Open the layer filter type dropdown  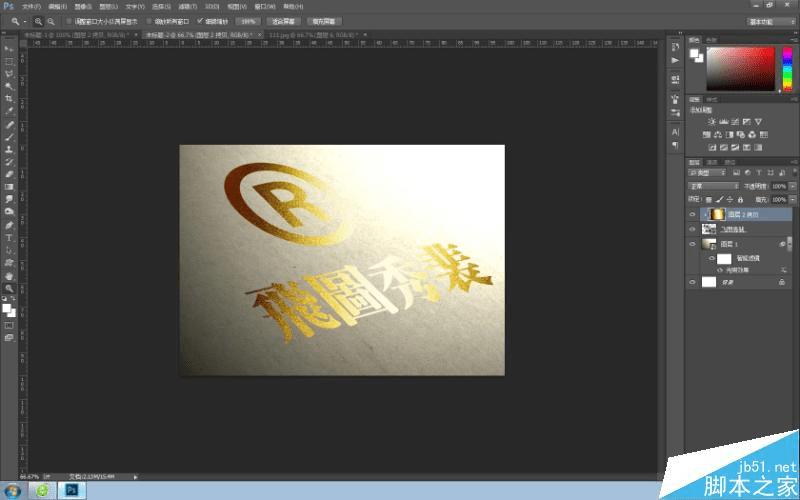(707, 173)
